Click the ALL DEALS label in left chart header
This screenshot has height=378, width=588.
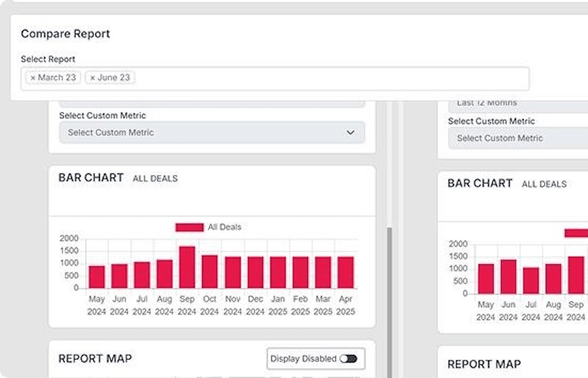pos(155,179)
